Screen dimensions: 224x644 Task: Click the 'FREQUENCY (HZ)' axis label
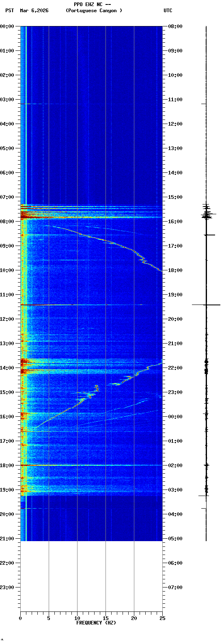point(96,623)
